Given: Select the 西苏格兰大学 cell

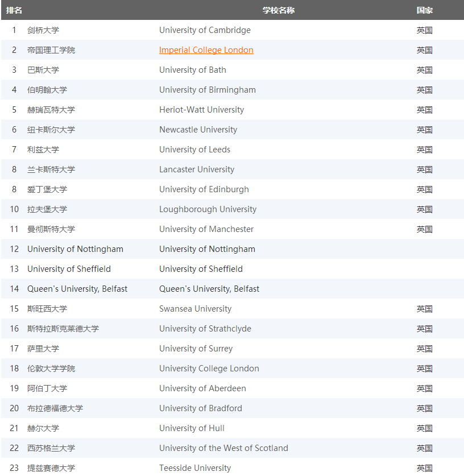Looking at the screenshot, I should click(x=51, y=448).
